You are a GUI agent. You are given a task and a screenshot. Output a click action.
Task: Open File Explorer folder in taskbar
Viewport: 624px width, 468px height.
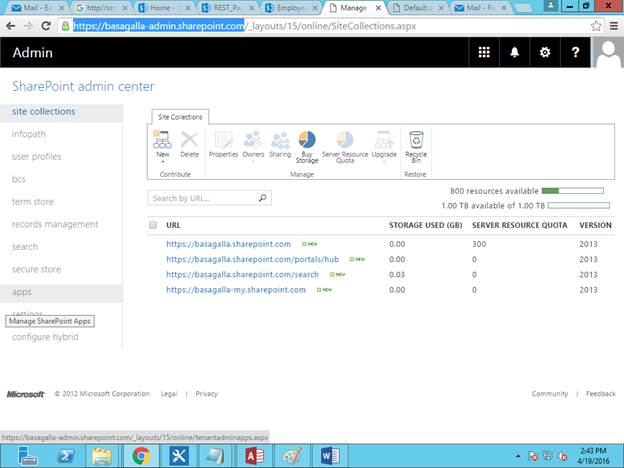(102, 456)
